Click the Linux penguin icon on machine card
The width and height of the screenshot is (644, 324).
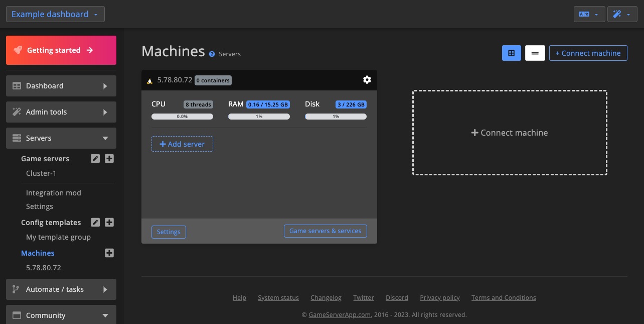[x=149, y=80]
